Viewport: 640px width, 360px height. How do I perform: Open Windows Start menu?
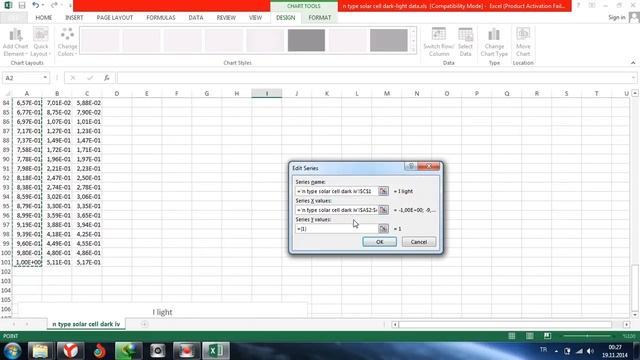click(12, 351)
